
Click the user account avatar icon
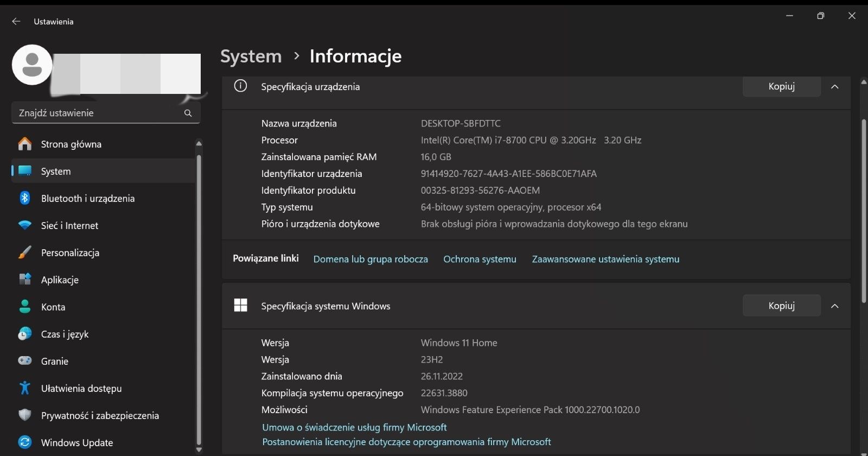pos(32,65)
